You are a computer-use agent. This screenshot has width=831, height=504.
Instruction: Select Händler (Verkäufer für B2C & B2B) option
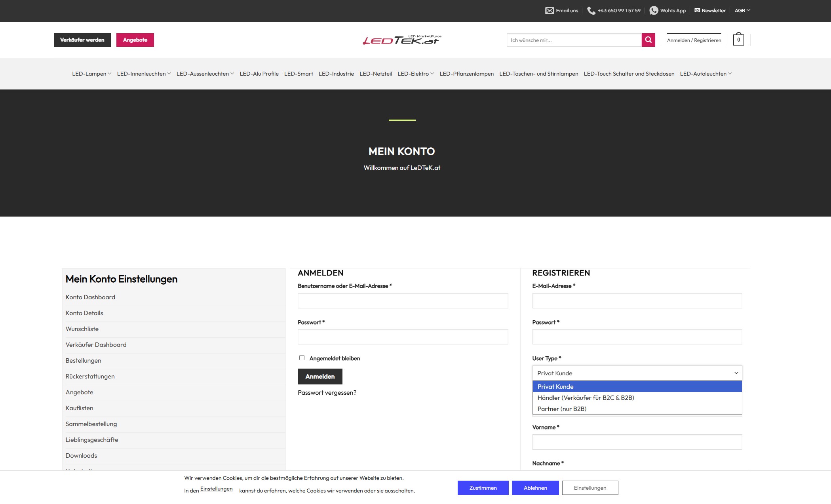tap(586, 397)
